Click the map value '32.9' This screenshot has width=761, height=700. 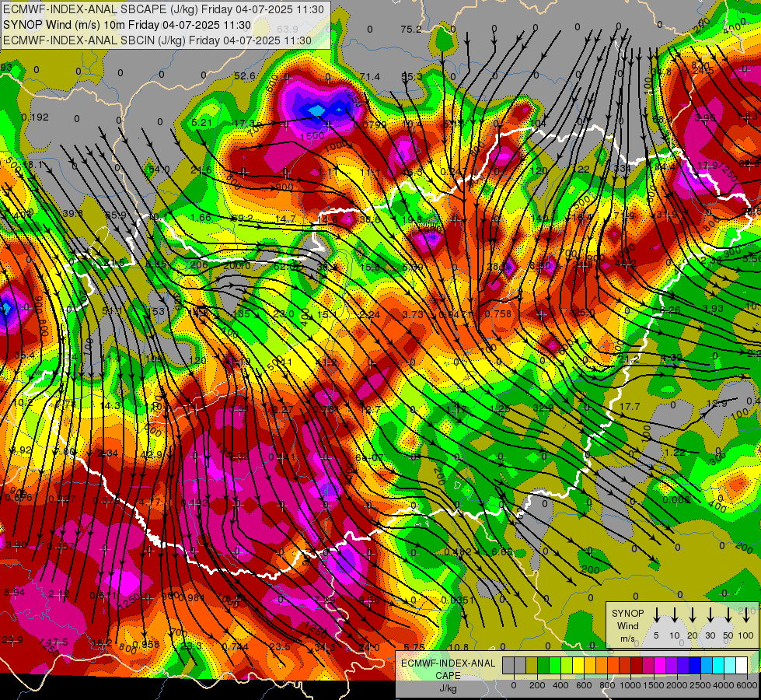coord(543,408)
